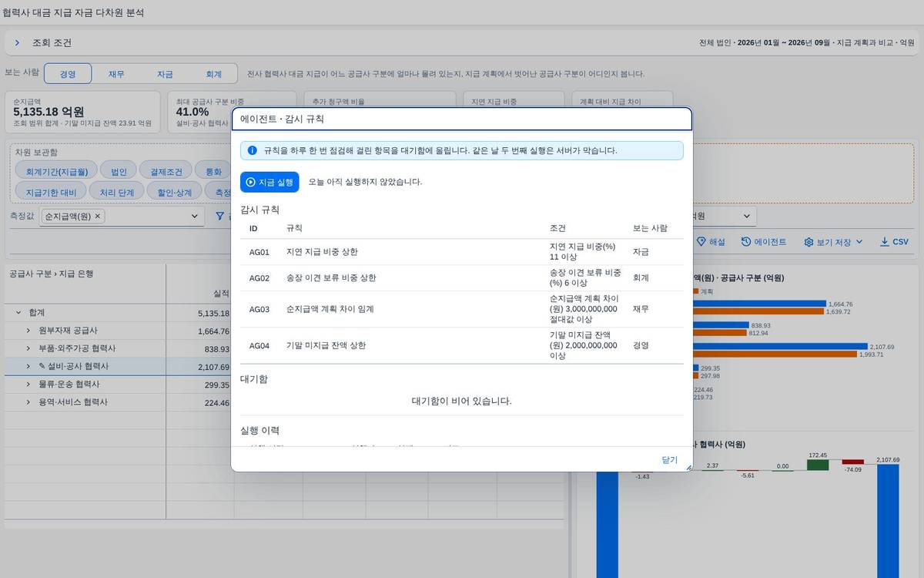Click the 실적 column header in pivot table
Screen dimensions: 924x578
(x=220, y=294)
